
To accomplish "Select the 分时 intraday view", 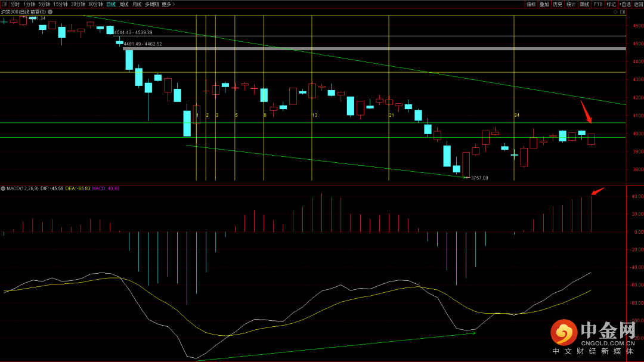I will (15, 4).
